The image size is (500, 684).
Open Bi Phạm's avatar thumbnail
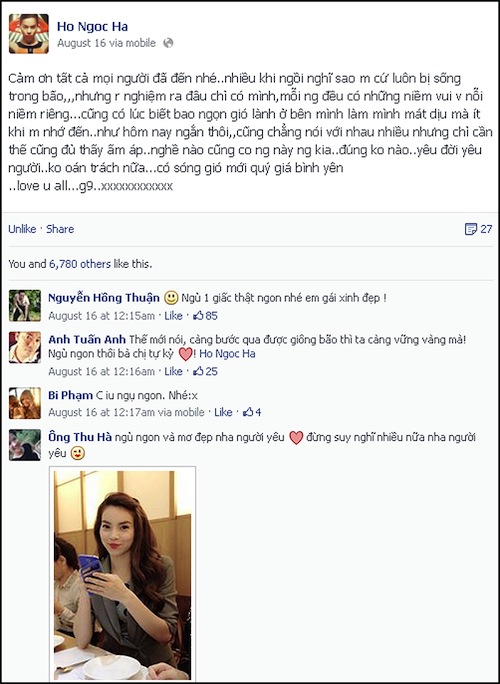(x=25, y=403)
